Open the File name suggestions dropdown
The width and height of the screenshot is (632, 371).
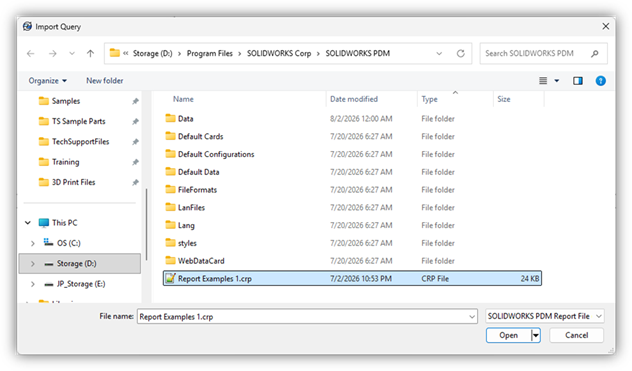tap(472, 317)
